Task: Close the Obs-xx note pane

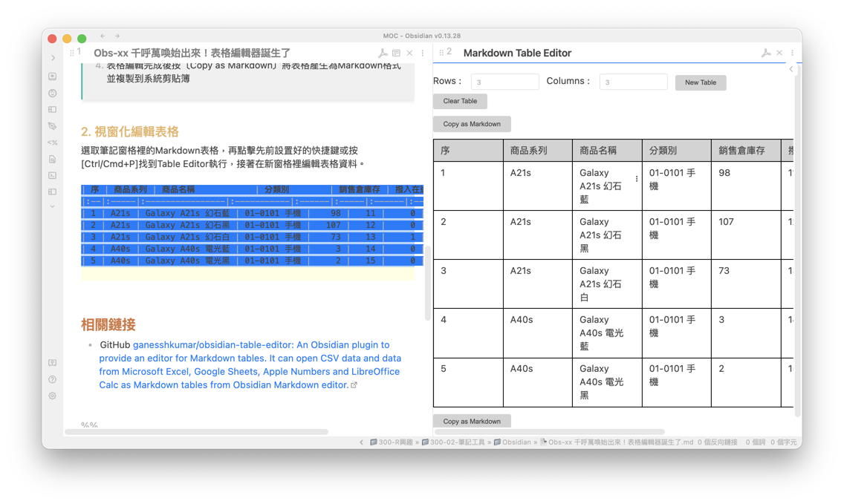Action: (x=409, y=53)
